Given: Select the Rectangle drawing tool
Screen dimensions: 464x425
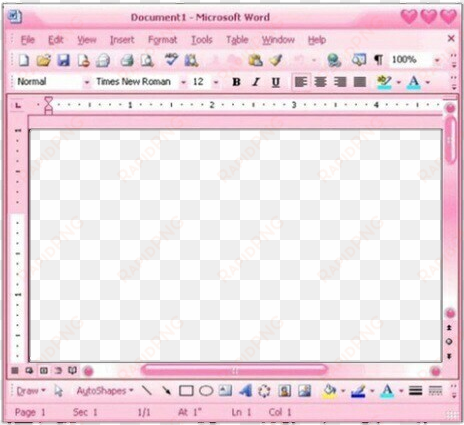Looking at the screenshot, I should point(186,391).
